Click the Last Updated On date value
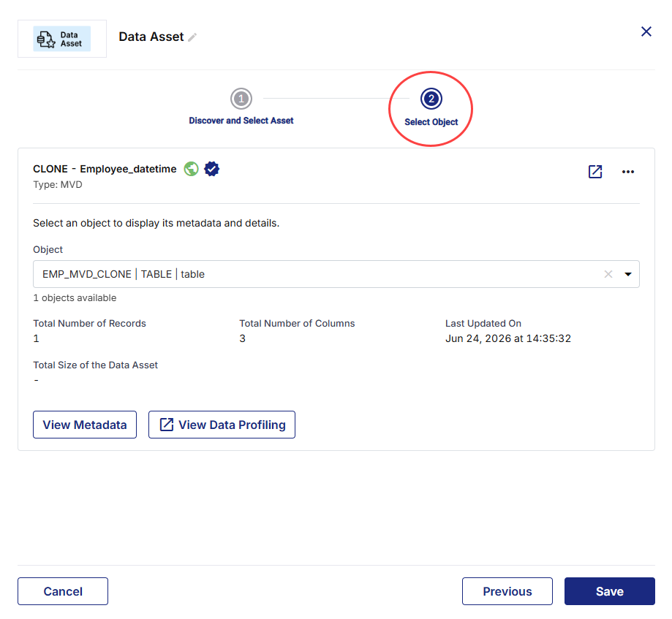 tap(508, 338)
